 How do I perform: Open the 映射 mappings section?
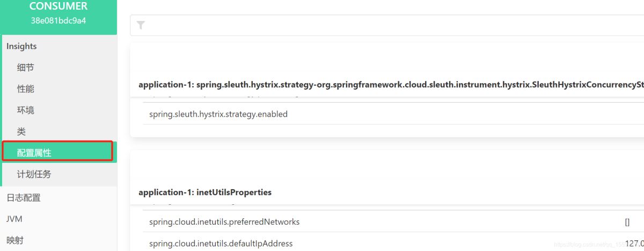pos(15,240)
